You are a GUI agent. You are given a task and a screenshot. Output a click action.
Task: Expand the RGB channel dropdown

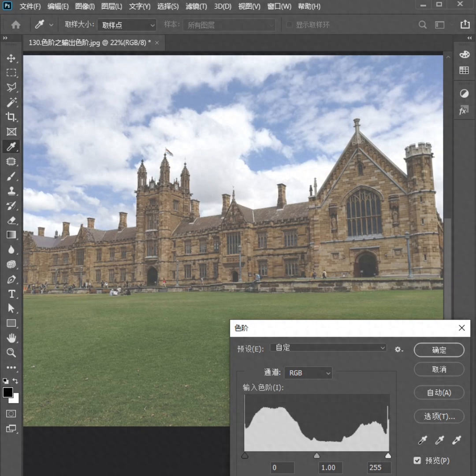(x=308, y=373)
